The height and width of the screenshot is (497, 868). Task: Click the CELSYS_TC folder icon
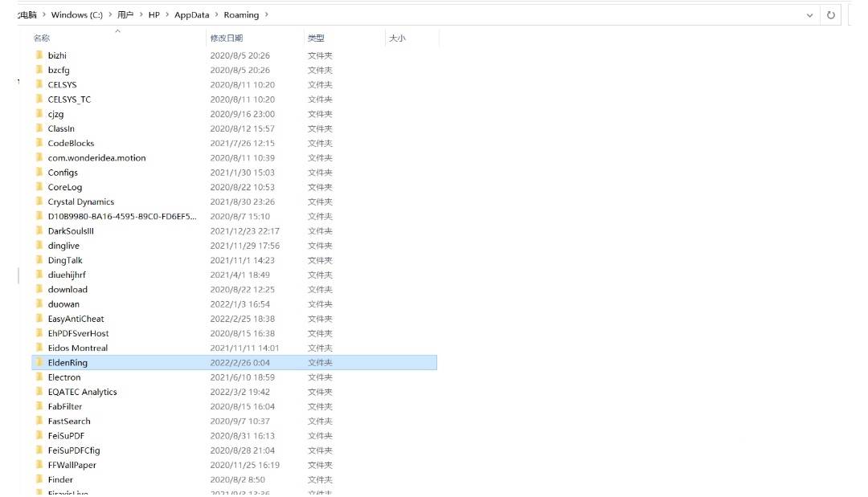[39, 99]
